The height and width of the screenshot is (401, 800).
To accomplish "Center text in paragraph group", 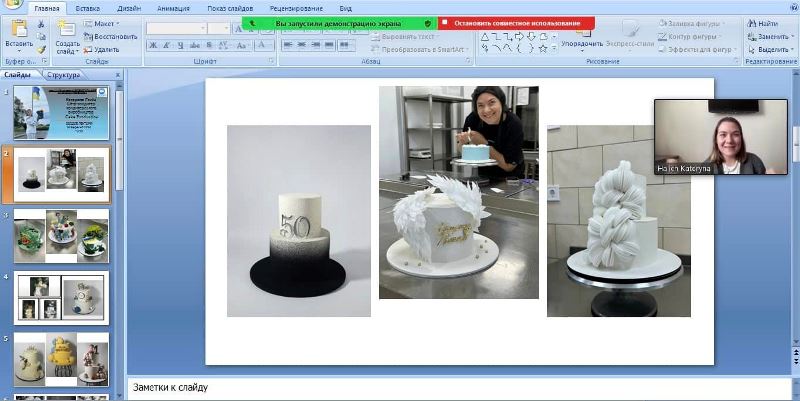I will coord(302,45).
